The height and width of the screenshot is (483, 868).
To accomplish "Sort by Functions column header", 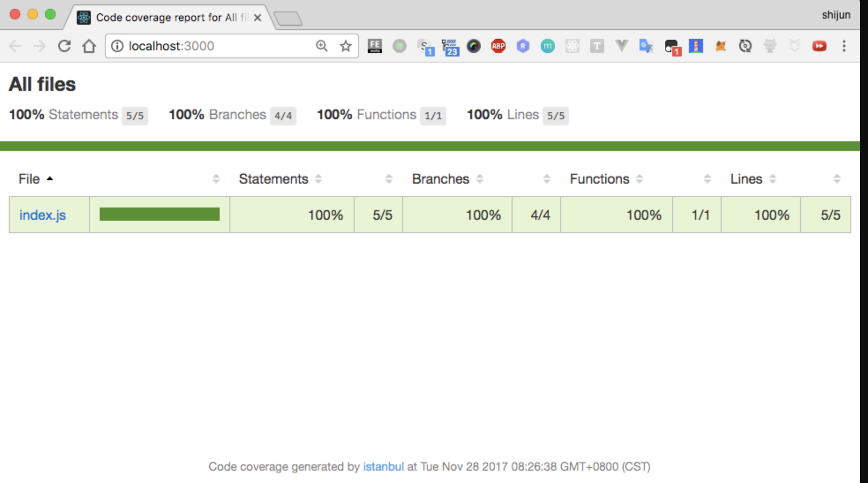I will 599,179.
